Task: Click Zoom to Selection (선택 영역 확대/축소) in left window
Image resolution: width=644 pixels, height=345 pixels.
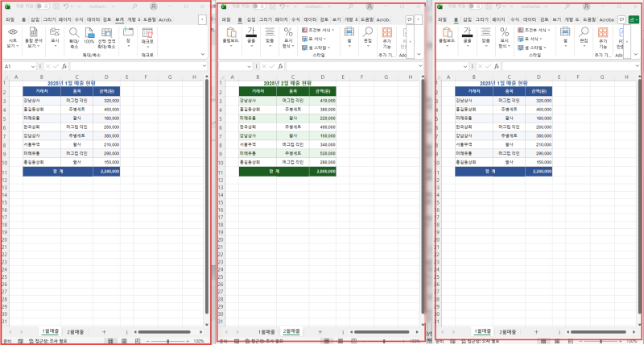Action: point(107,38)
